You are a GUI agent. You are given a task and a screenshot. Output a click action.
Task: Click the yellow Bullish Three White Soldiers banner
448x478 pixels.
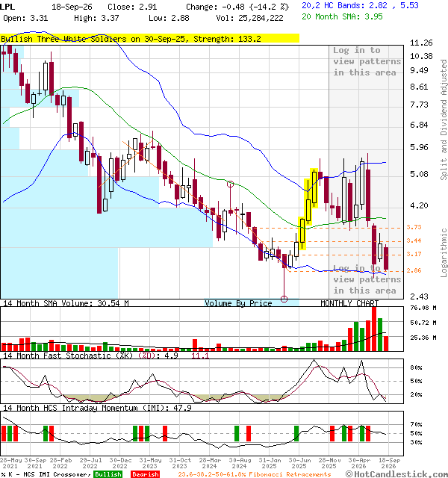(x=149, y=39)
